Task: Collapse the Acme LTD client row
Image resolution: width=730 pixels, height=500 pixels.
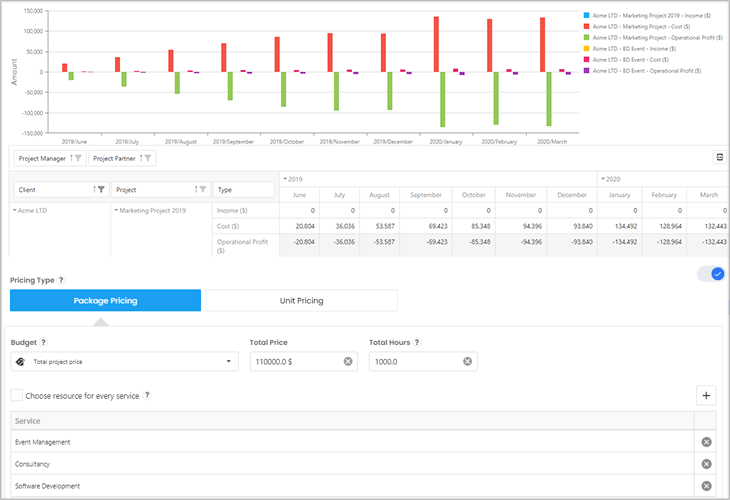Action: [x=15, y=210]
